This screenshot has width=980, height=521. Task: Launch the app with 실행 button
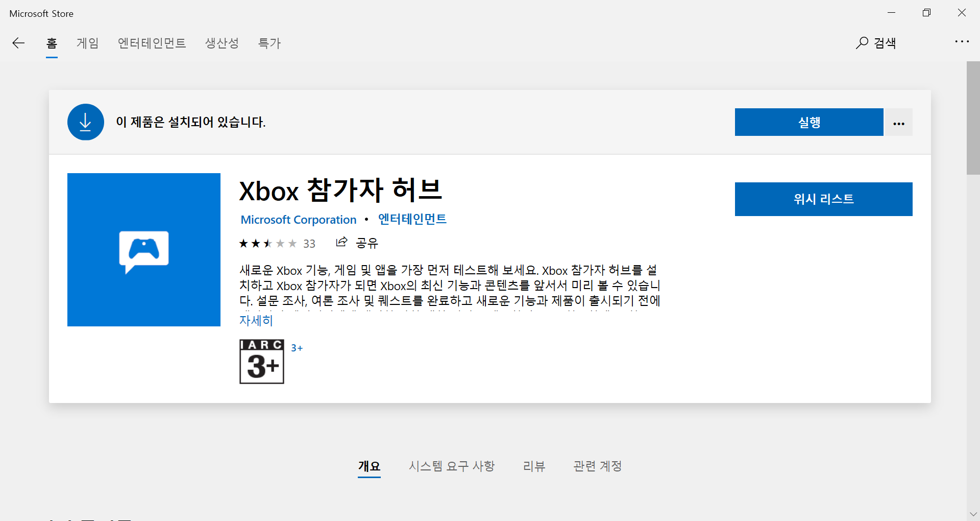tap(809, 123)
